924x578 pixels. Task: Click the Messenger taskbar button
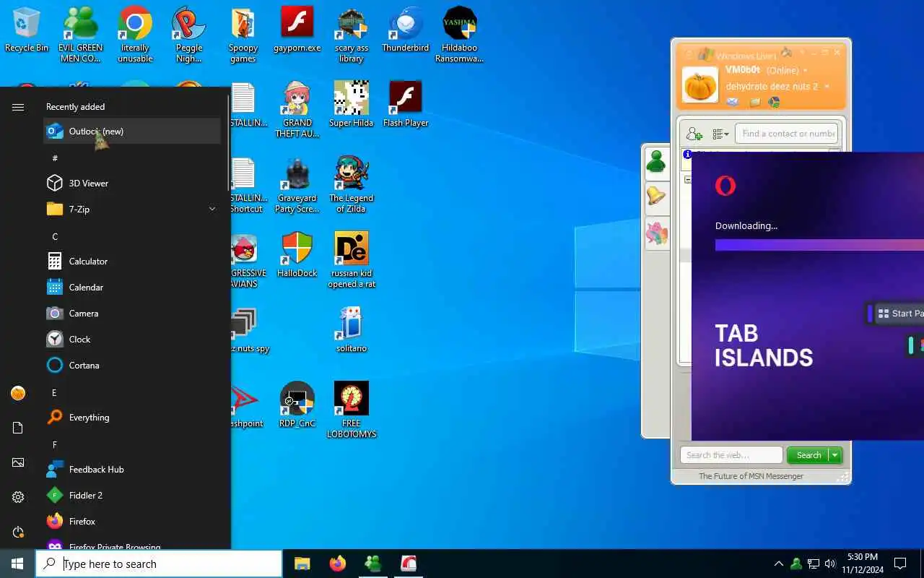[372, 564]
